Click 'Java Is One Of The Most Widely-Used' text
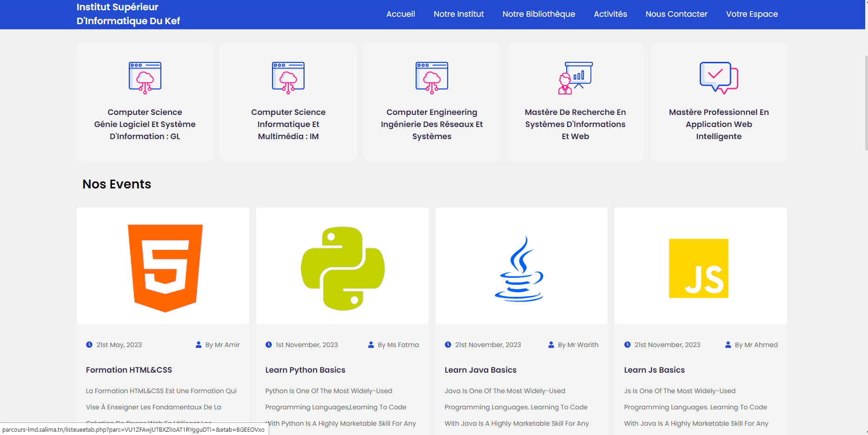The width and height of the screenshot is (868, 435). pos(505,391)
